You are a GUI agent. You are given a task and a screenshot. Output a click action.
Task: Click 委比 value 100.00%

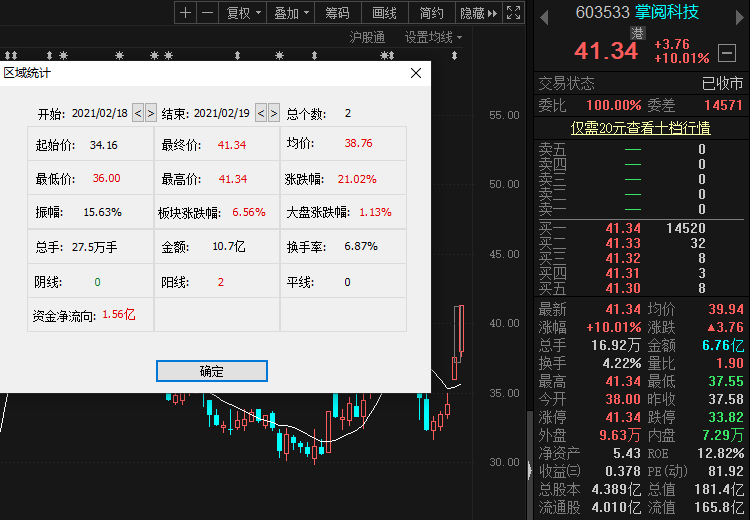click(614, 105)
